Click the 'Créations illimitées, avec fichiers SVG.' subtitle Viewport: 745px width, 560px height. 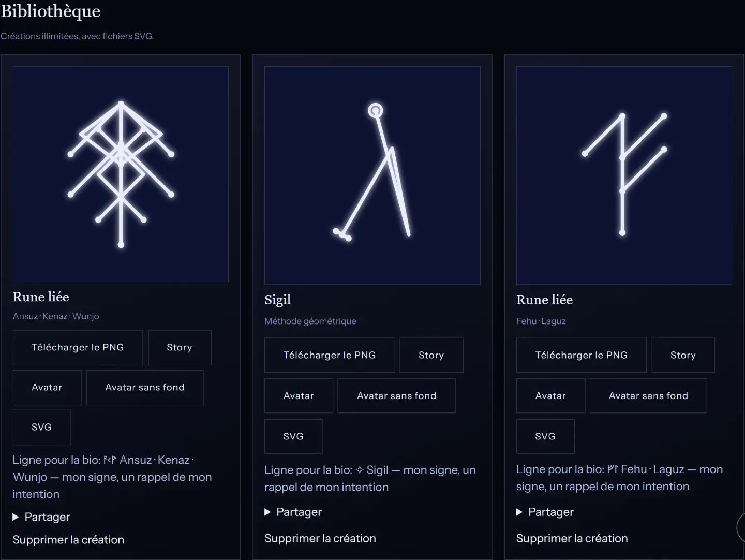point(77,36)
